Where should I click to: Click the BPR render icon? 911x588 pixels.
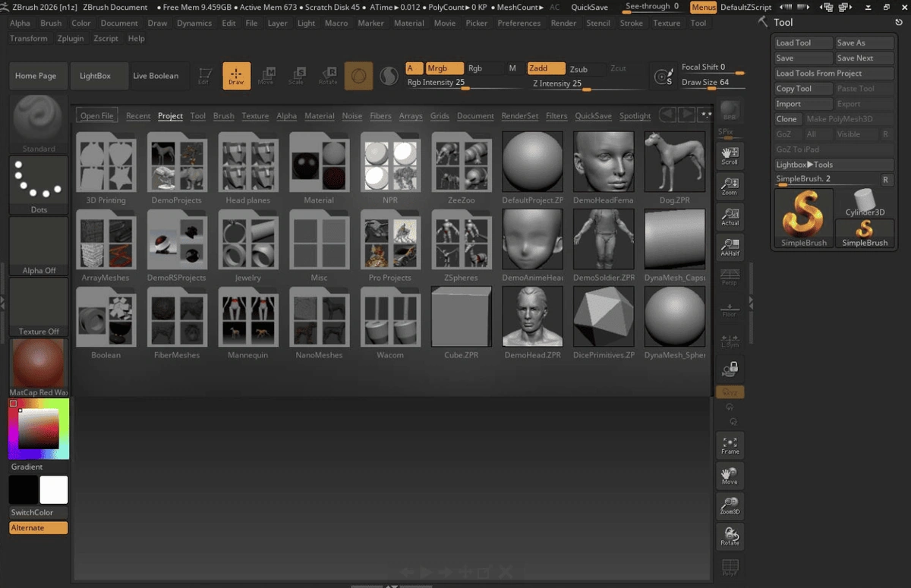coord(730,111)
